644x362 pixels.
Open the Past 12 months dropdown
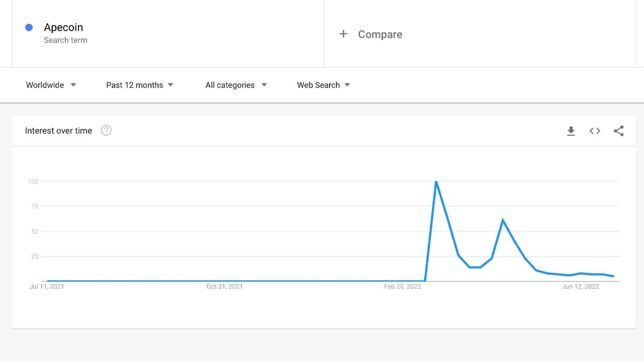click(x=140, y=85)
